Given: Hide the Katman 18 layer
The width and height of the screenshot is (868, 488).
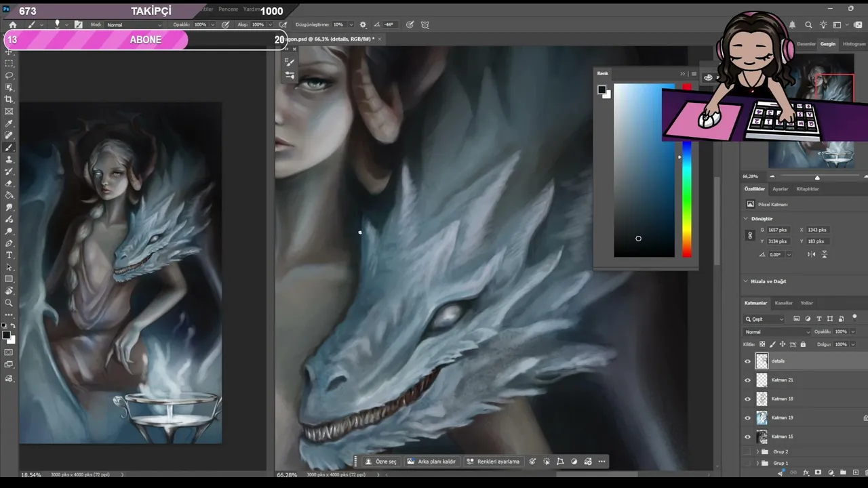Looking at the screenshot, I should point(748,399).
